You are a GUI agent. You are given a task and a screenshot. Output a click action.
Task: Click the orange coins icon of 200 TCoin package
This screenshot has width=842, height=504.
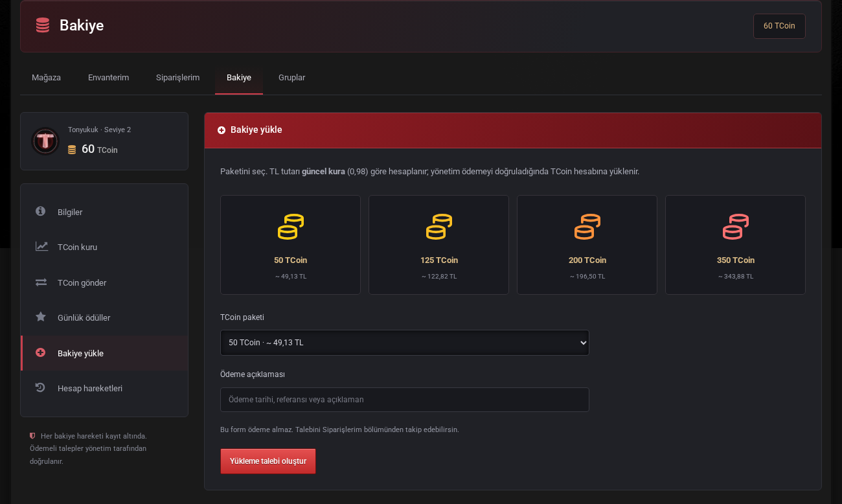click(587, 227)
